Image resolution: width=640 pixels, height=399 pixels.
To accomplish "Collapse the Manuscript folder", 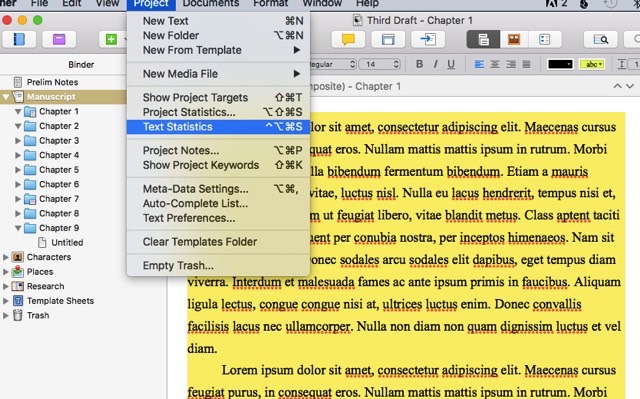I will [6, 97].
